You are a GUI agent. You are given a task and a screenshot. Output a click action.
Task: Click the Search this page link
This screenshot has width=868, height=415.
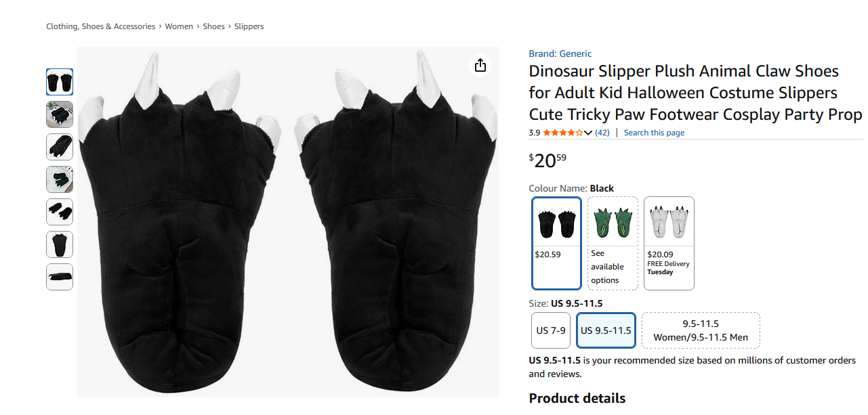pos(654,133)
